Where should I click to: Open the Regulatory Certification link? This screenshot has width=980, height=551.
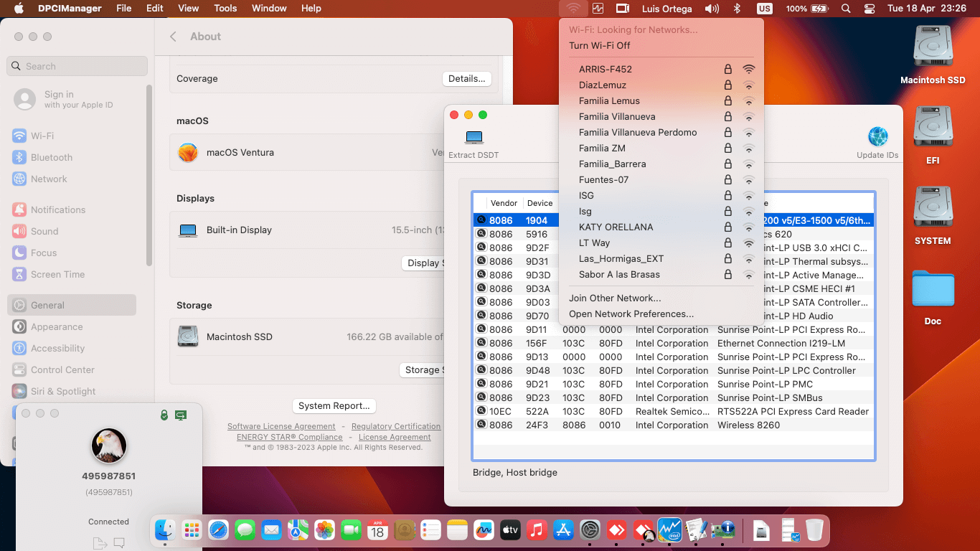point(396,426)
